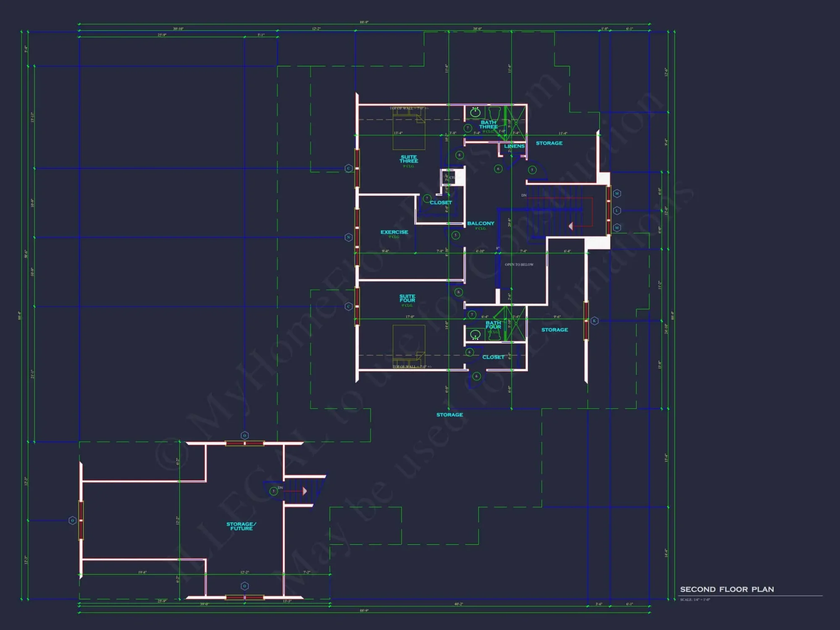This screenshot has height=630, width=840.
Task: Click the SECOND FLOOR PLAN title
Action: pos(727,589)
